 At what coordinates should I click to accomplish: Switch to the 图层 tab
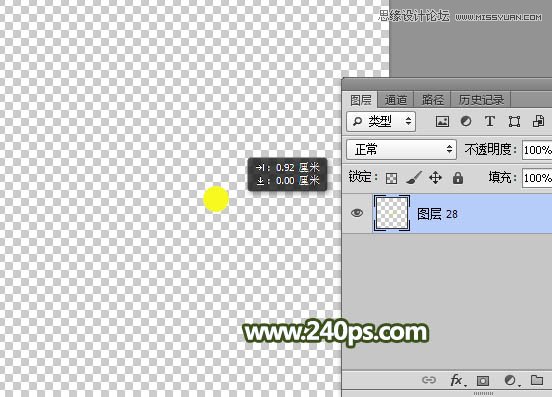pyautogui.click(x=360, y=100)
